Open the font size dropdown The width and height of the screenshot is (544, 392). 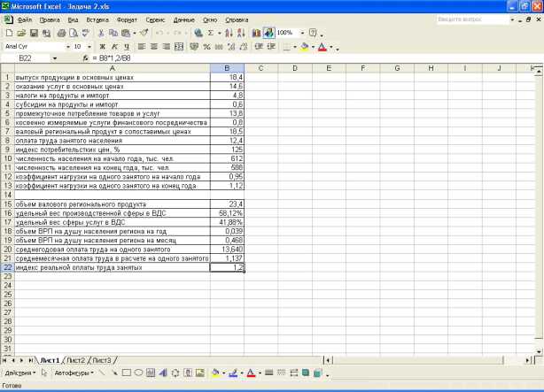pos(89,46)
